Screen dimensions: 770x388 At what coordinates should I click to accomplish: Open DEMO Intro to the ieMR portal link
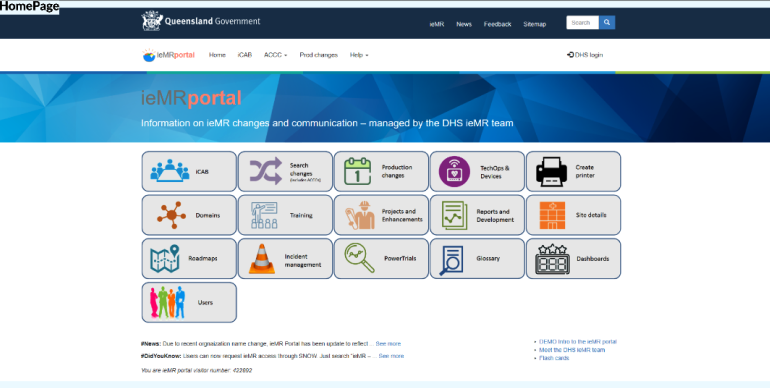pyautogui.click(x=578, y=341)
